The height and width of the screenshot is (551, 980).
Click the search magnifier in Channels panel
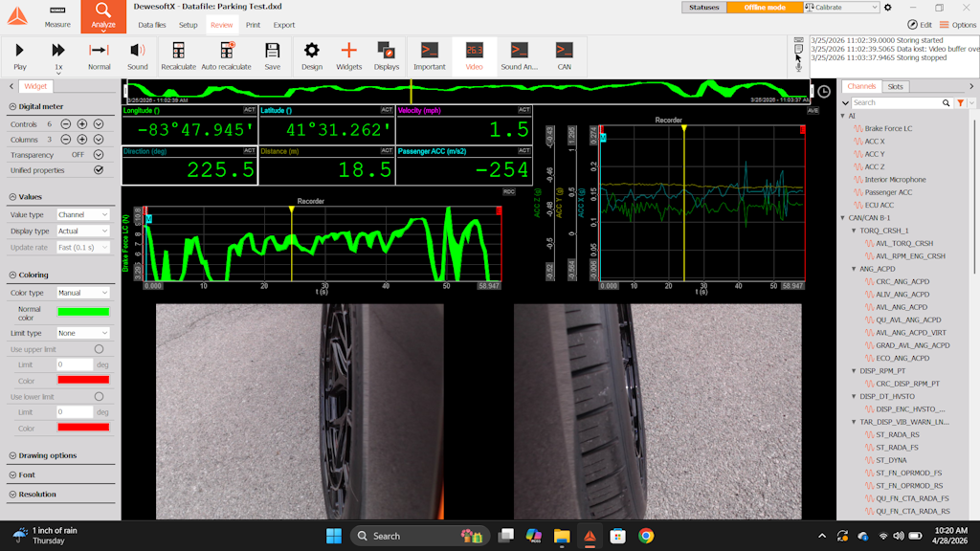point(947,102)
